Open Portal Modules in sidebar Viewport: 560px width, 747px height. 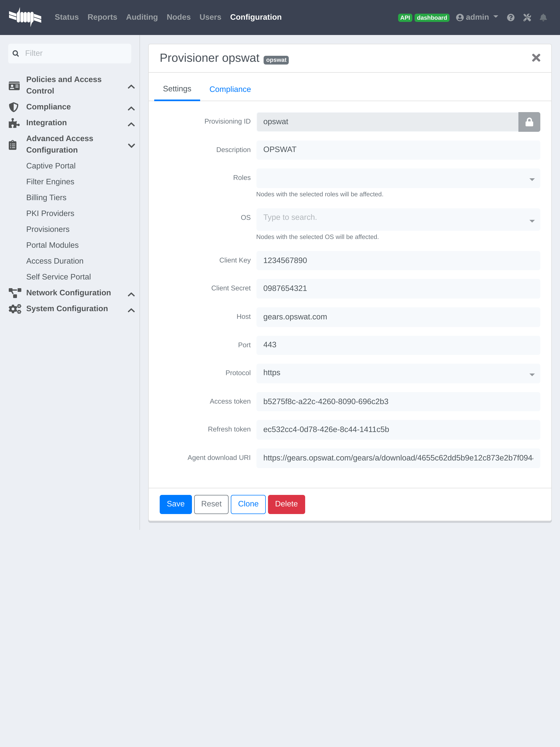(x=52, y=245)
